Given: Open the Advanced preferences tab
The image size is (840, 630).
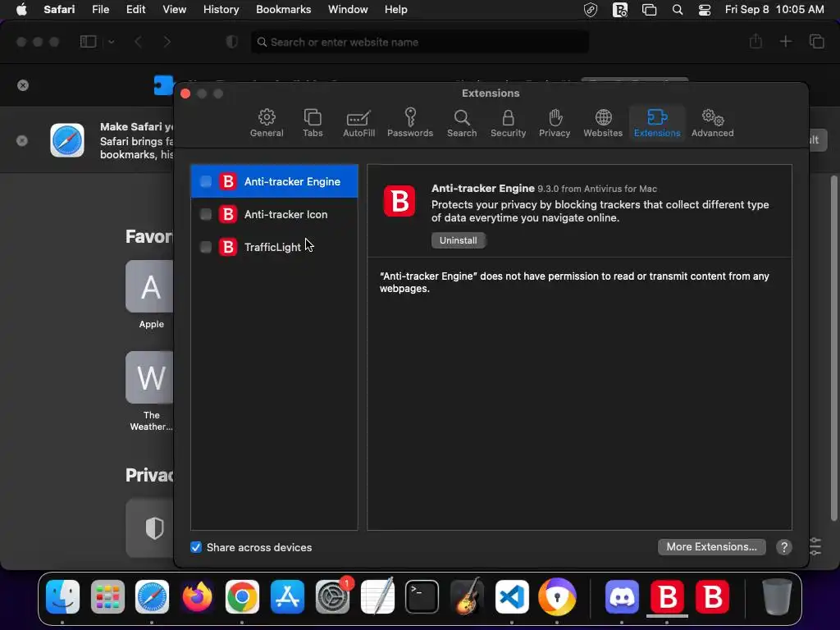Looking at the screenshot, I should pyautogui.click(x=712, y=123).
